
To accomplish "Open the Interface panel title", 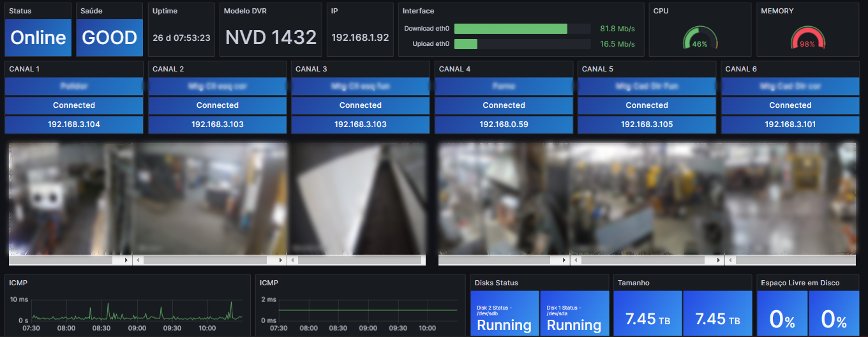I will pos(418,11).
